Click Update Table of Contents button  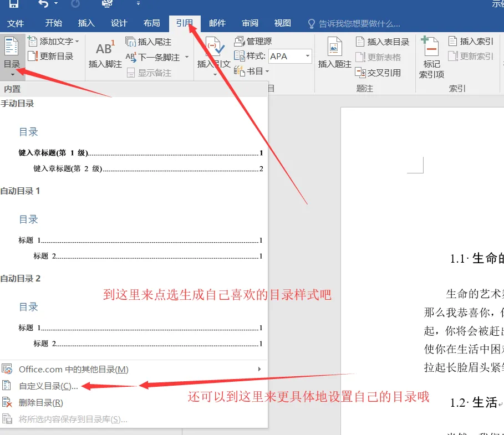point(51,57)
